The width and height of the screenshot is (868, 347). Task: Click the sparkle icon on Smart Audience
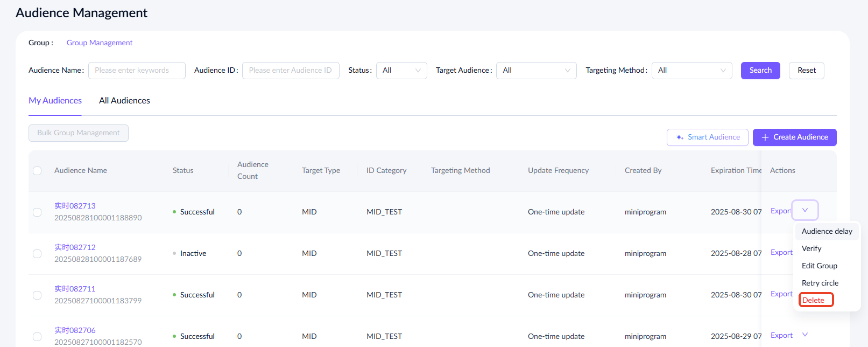coord(680,137)
